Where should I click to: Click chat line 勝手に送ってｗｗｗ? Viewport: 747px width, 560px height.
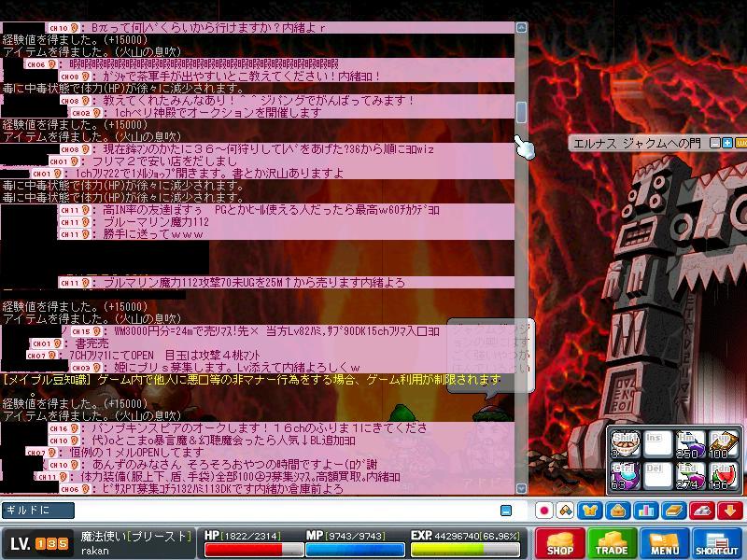(153, 234)
